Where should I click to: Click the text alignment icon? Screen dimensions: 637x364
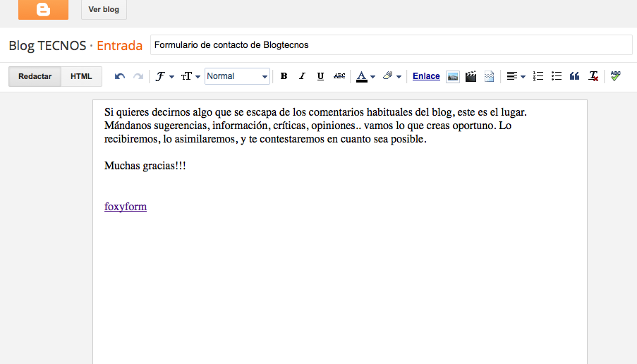(512, 76)
